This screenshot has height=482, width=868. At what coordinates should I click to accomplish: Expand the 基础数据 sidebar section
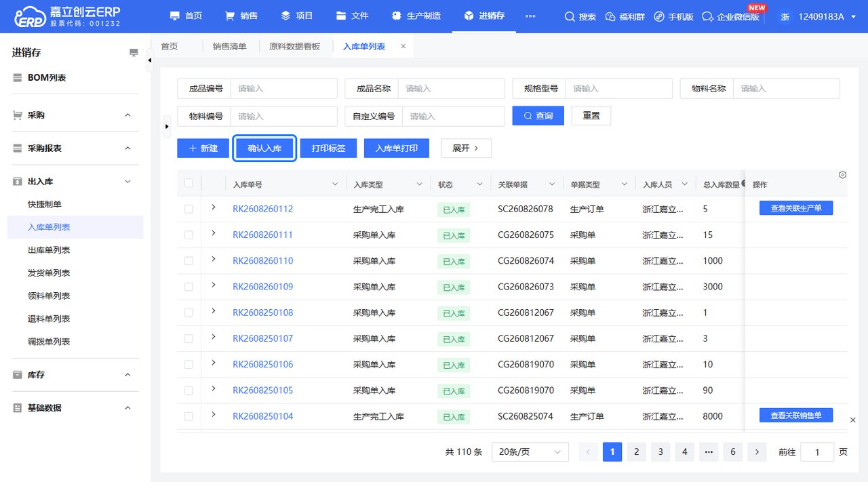pyautogui.click(x=127, y=408)
